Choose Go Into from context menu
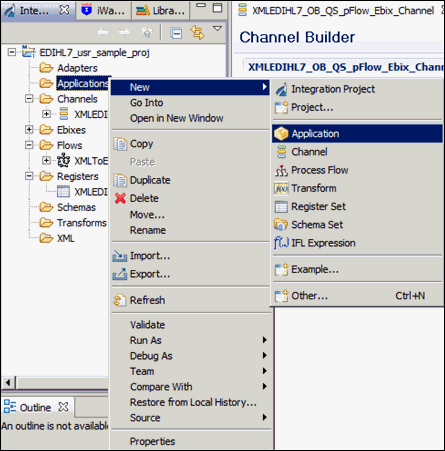The image size is (445, 451). [x=190, y=103]
